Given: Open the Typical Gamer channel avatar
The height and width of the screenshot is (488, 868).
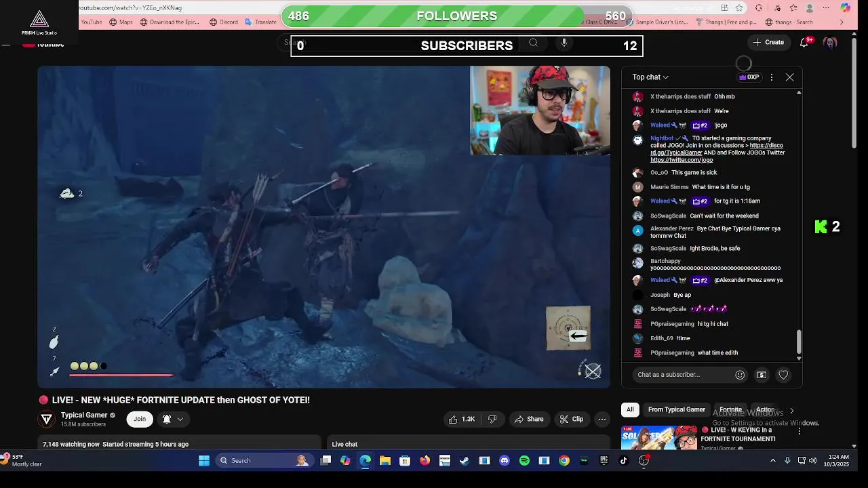Looking at the screenshot, I should point(47,419).
